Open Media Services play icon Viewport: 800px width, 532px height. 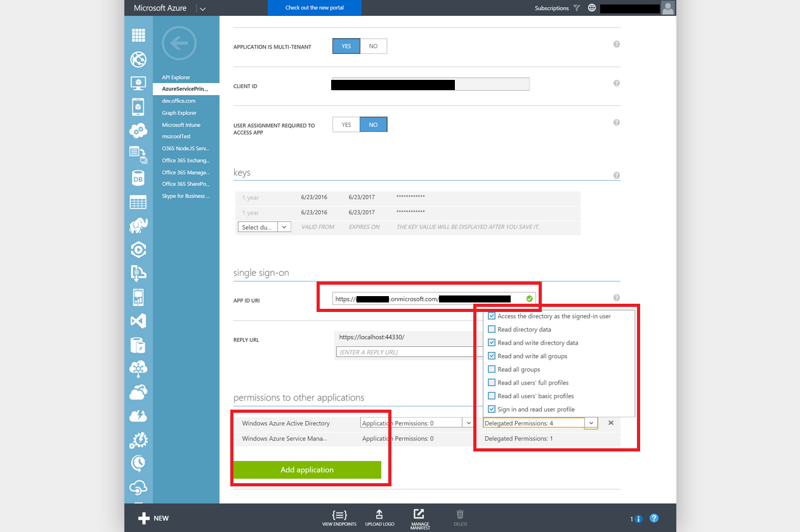pyautogui.click(x=138, y=249)
